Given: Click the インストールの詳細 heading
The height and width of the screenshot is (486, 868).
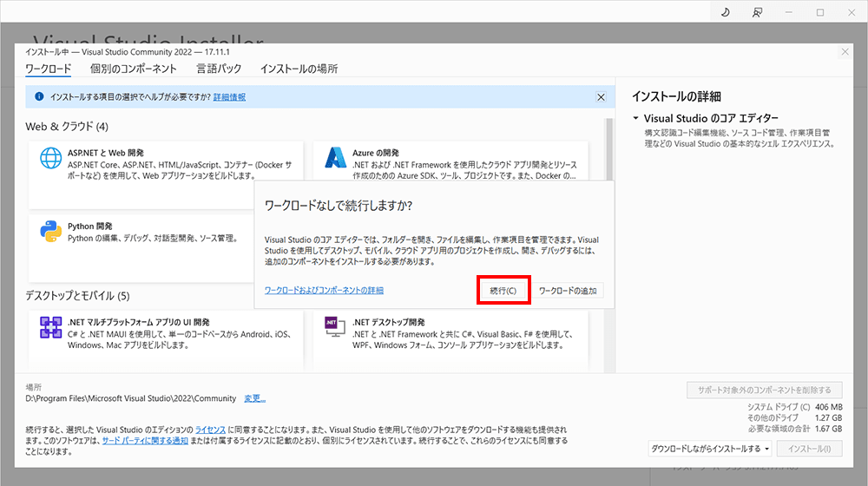Looking at the screenshot, I should [x=676, y=96].
